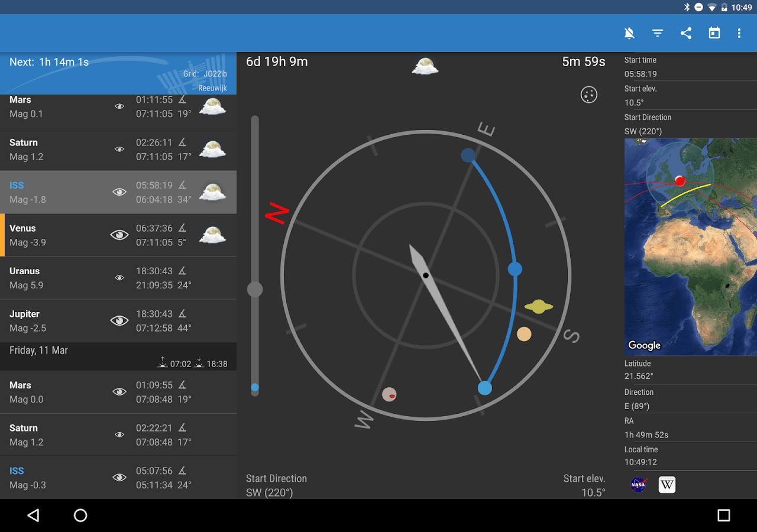Image resolution: width=757 pixels, height=532 pixels.
Task: Toggle visibility eye for the Saturn pass
Action: click(x=119, y=149)
